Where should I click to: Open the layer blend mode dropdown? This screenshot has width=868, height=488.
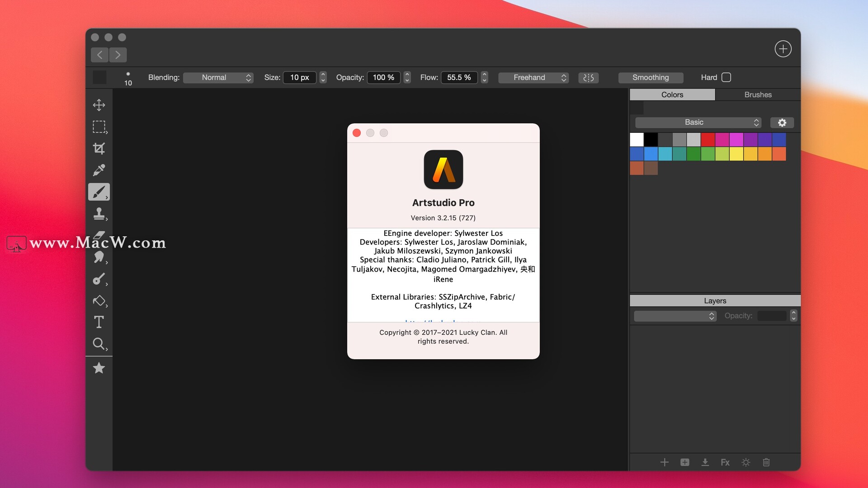[x=675, y=316]
